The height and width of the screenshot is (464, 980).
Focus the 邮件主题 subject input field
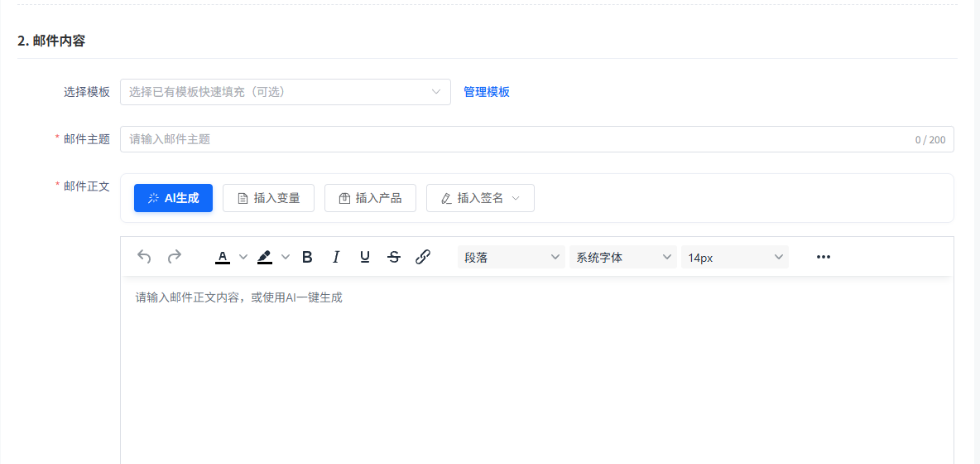pos(513,139)
